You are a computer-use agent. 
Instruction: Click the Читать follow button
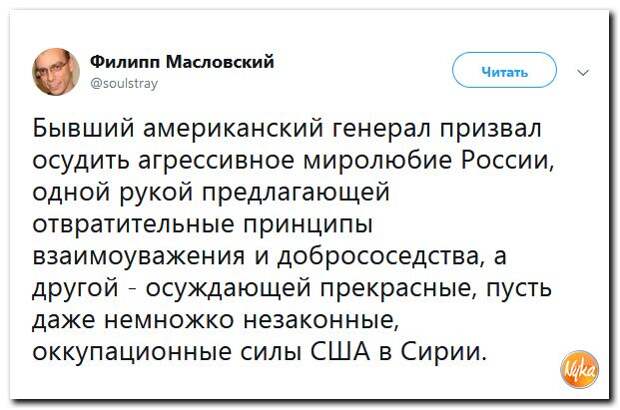[x=504, y=70]
